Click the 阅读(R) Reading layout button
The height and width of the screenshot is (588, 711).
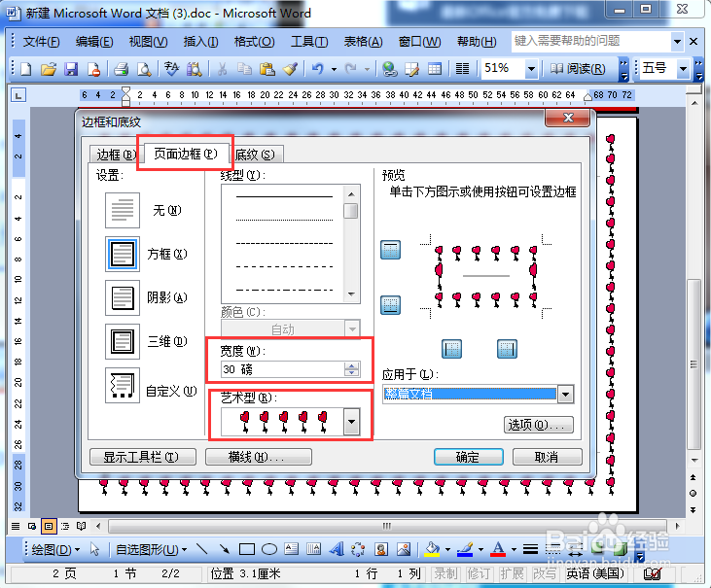coord(578,69)
